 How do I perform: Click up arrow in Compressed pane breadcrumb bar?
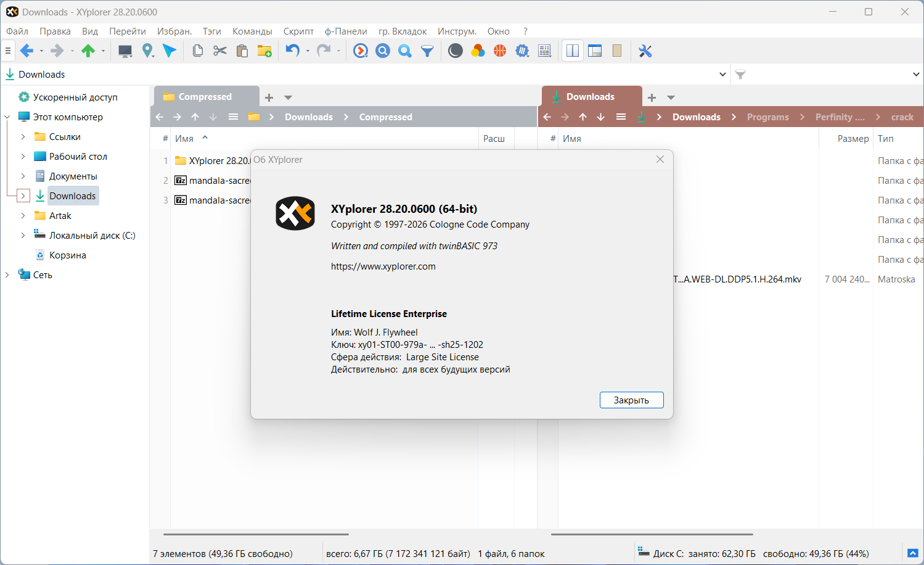[x=195, y=117]
